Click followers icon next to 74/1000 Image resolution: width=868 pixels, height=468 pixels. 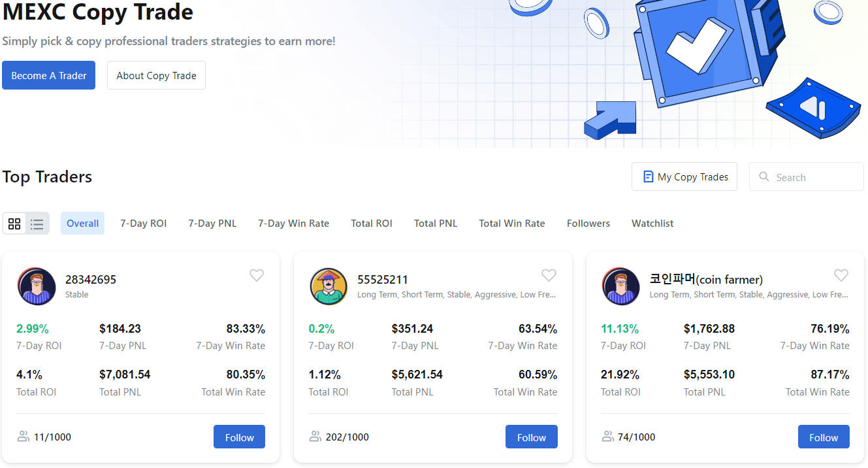pos(608,437)
